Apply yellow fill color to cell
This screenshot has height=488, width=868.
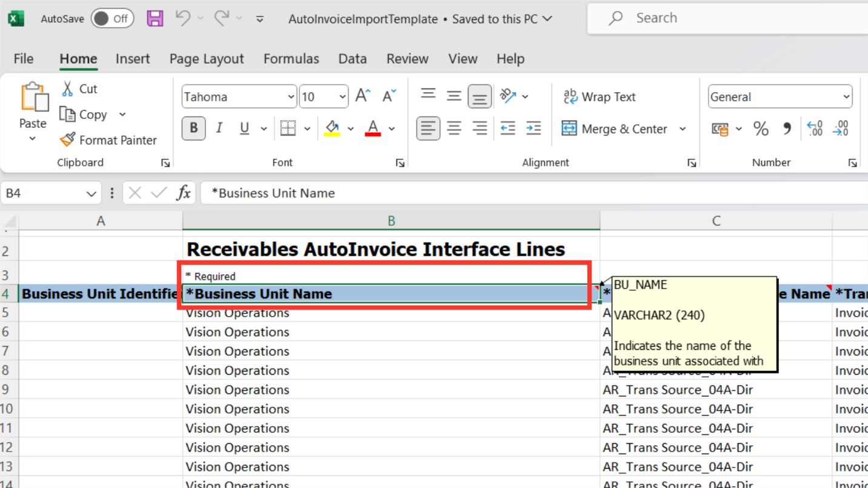click(x=332, y=129)
